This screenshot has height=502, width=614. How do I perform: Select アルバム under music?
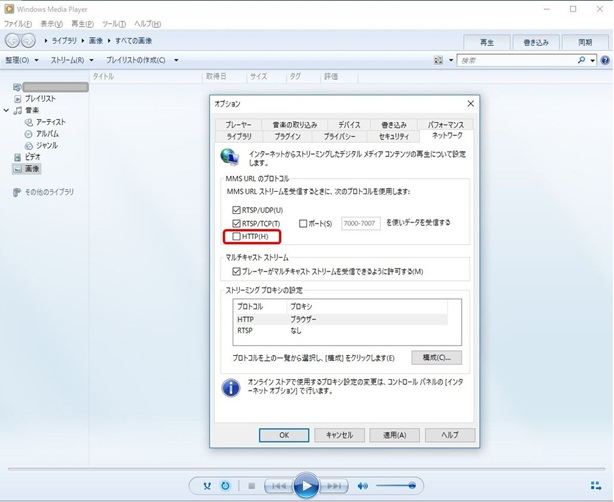click(x=47, y=134)
